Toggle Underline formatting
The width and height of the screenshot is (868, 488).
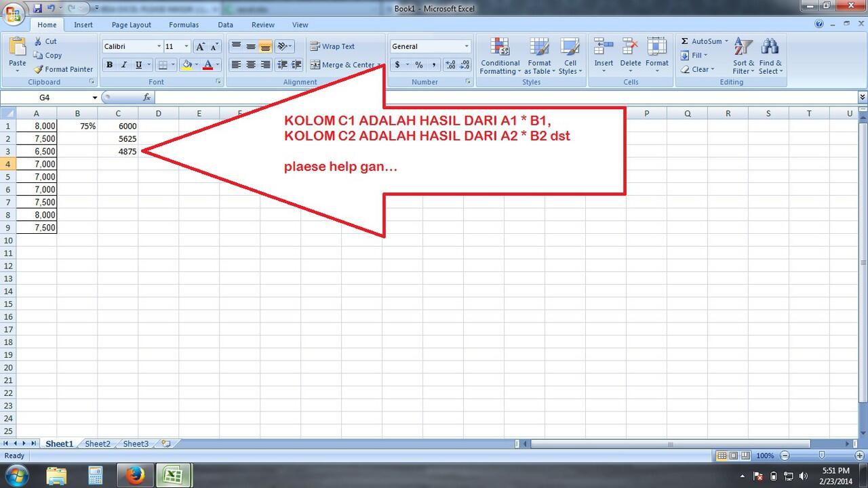click(139, 65)
